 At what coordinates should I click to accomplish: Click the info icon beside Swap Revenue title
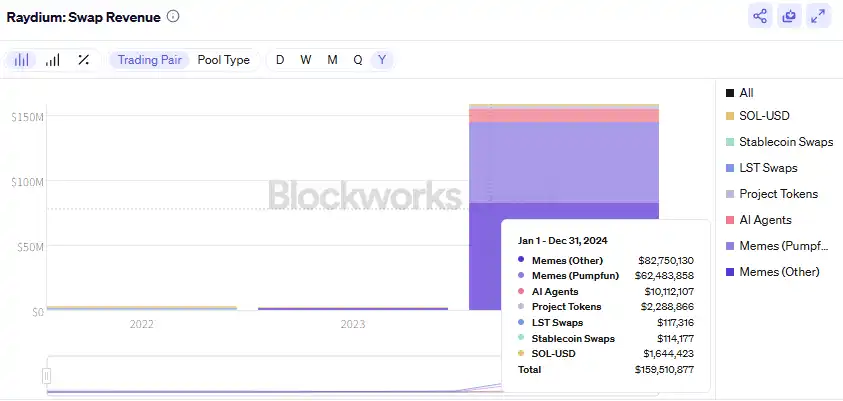[x=174, y=16]
